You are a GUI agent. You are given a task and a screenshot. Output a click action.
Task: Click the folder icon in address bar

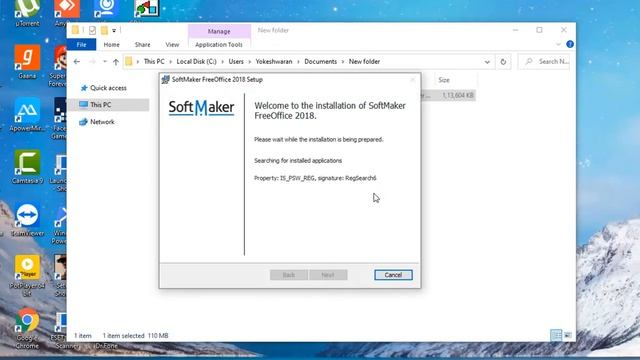pyautogui.click(x=129, y=62)
